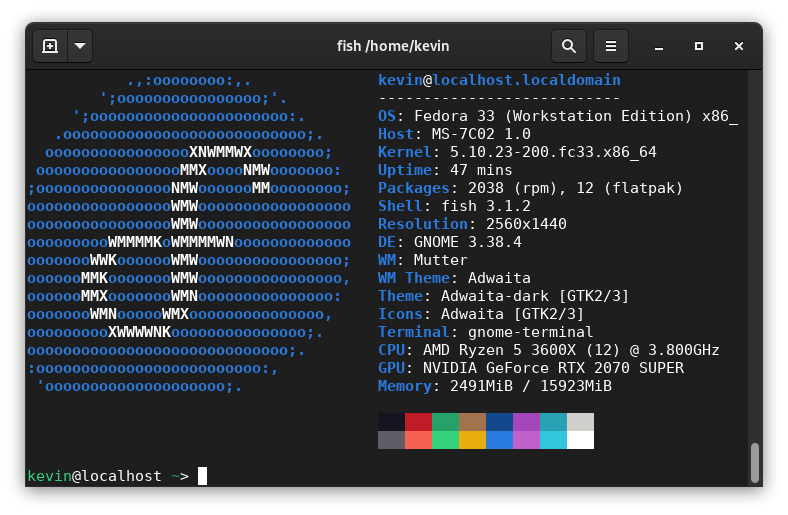Click the CPU line AMD Ryzen 5 3600X

click(x=548, y=350)
